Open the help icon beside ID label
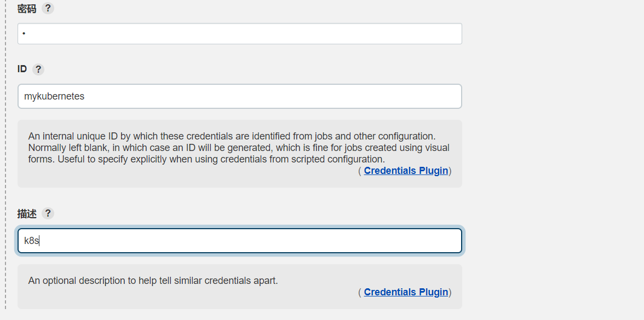 pos(38,69)
